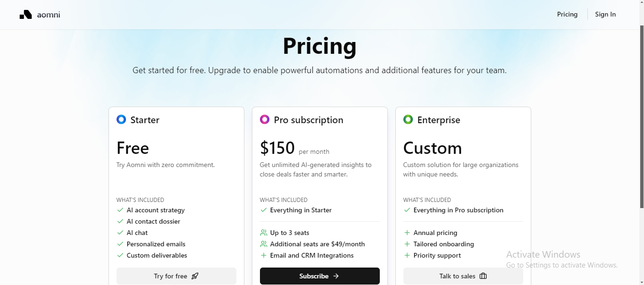
Task: Click the checkmark beside AI account strategy
Action: pyautogui.click(x=120, y=210)
